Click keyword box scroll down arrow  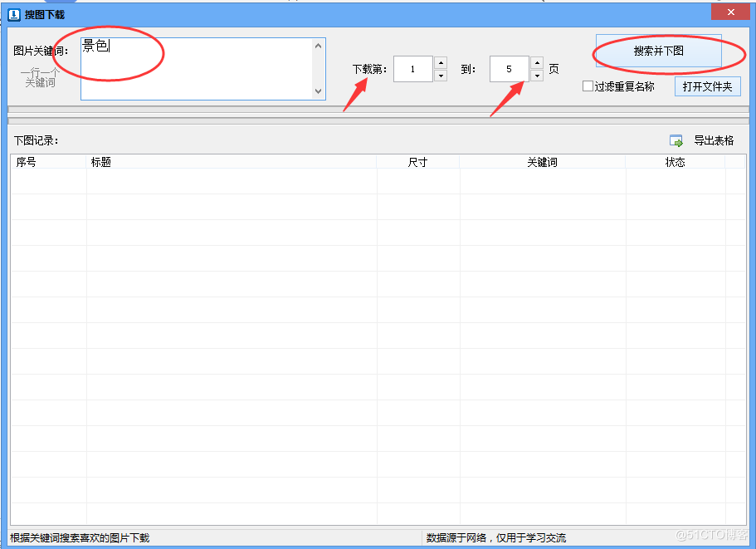318,91
